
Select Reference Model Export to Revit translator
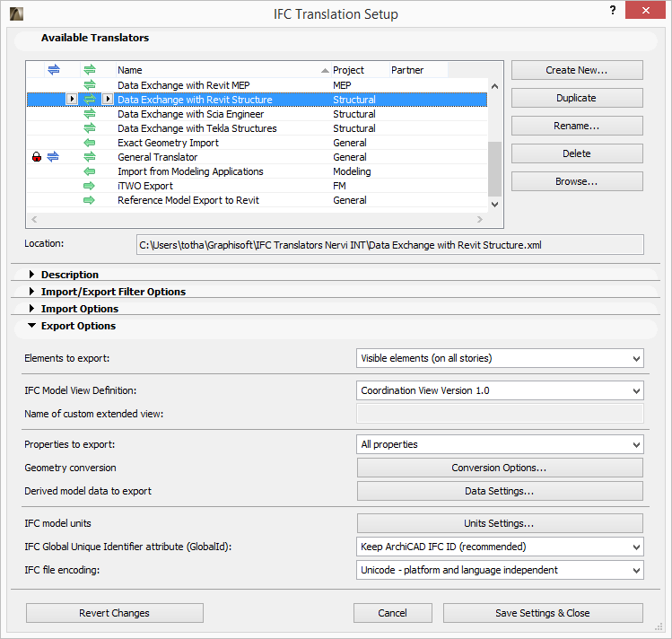(x=257, y=200)
